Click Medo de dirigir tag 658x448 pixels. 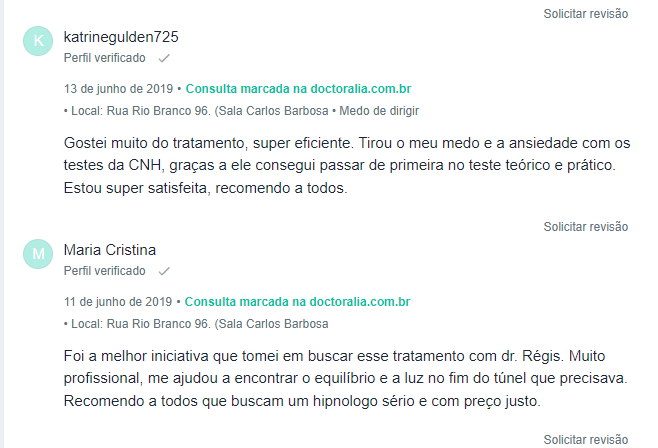coord(379,111)
